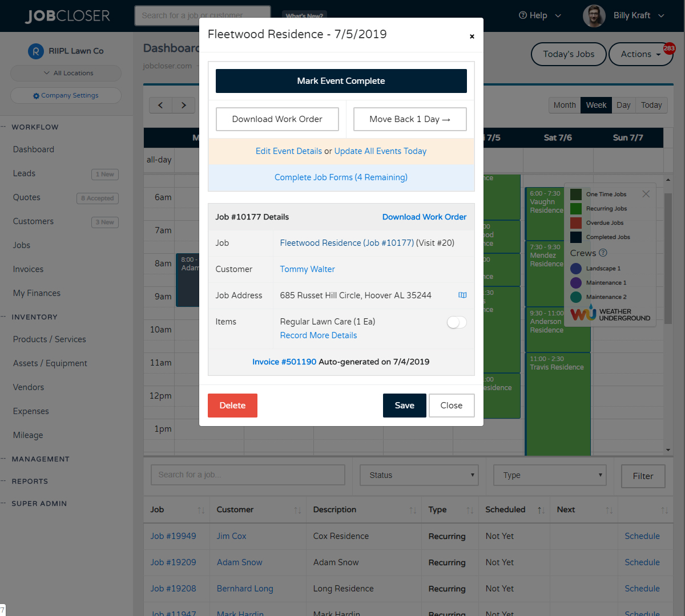
Task: Click Billy Kraft's profile avatar
Action: point(594,16)
